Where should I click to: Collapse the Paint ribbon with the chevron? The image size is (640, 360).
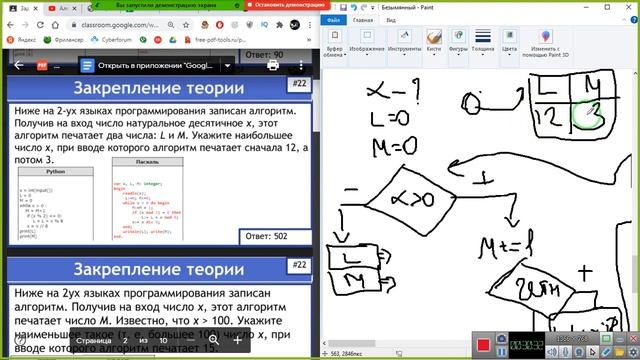point(624,20)
